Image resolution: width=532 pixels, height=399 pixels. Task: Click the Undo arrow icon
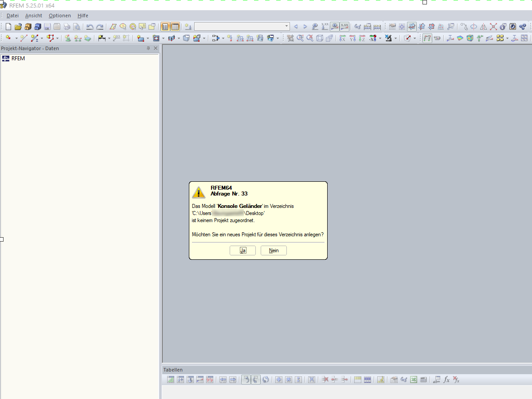pyautogui.click(x=90, y=27)
